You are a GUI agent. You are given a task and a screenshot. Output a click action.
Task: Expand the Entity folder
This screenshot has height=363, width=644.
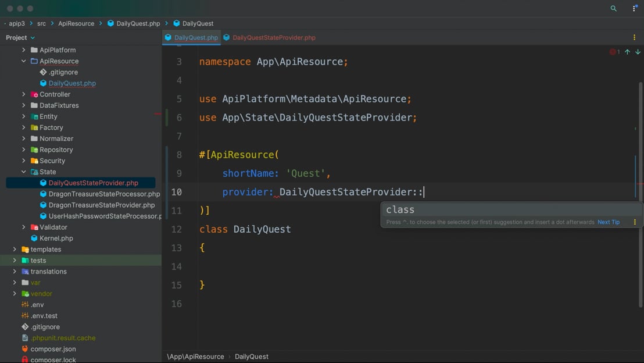point(24,116)
